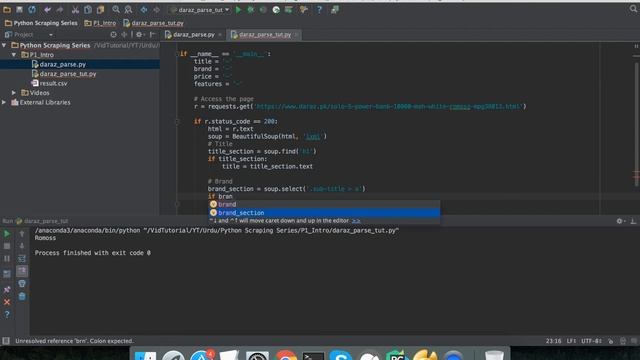This screenshot has height=360, width=640.
Task: Rerun the script in the Run panel
Action: (7, 233)
